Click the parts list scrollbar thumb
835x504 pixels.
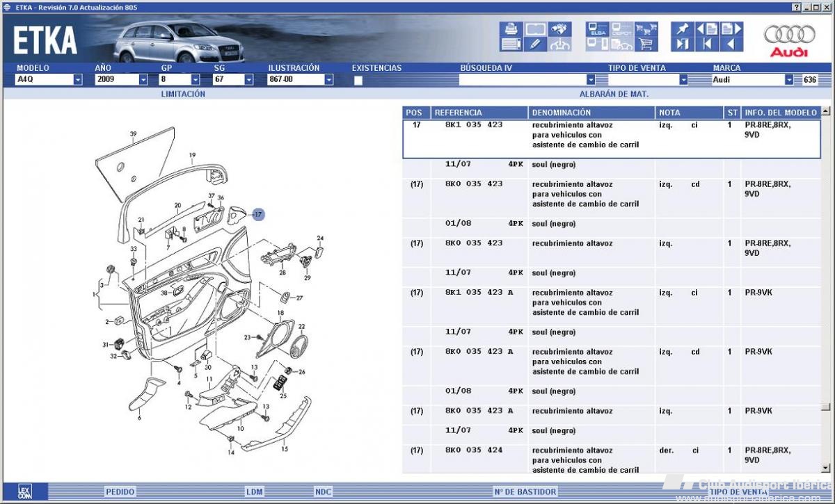826,407
